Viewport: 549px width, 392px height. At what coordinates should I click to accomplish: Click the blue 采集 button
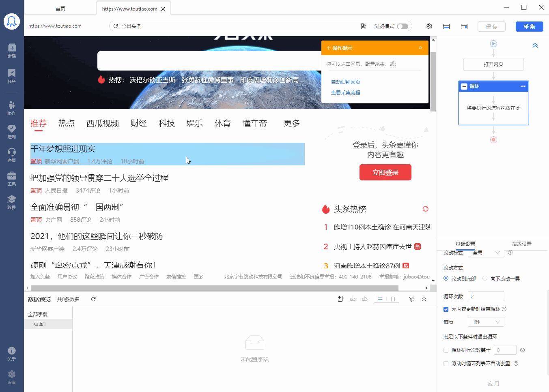[530, 26]
